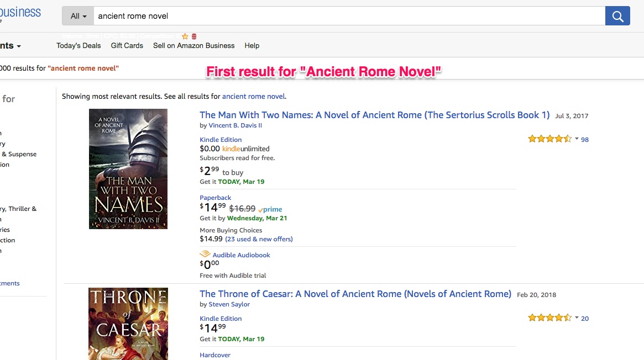Expand rating breakdown arrow next to 20 reviews
Image resolution: width=644 pixels, height=360 pixels.
(x=577, y=318)
